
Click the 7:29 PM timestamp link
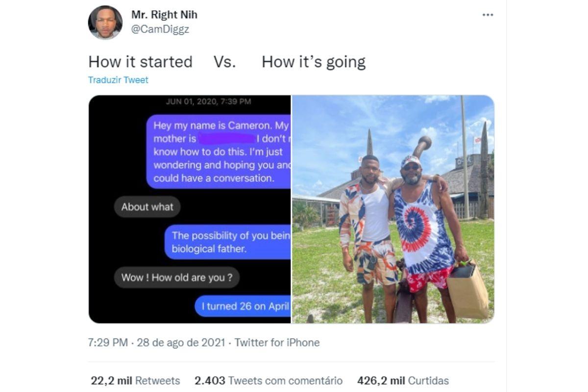[x=108, y=343]
